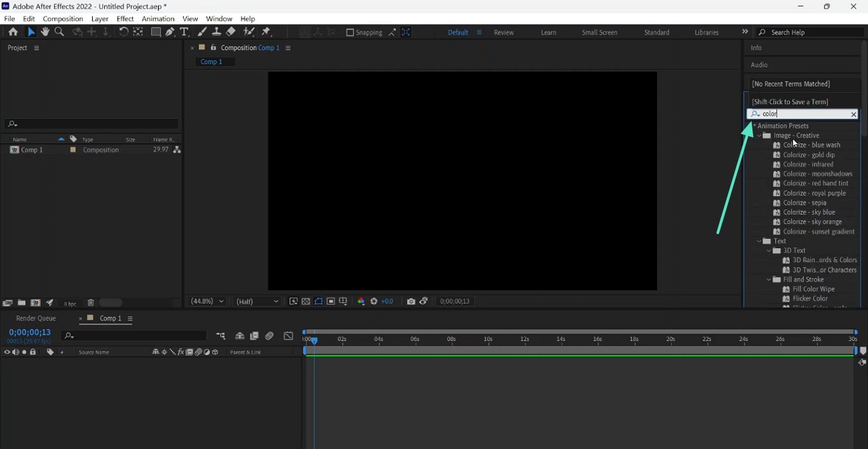This screenshot has height=449, width=868.
Task: Select the Pan Behind anchor point tool
Action: click(x=138, y=32)
